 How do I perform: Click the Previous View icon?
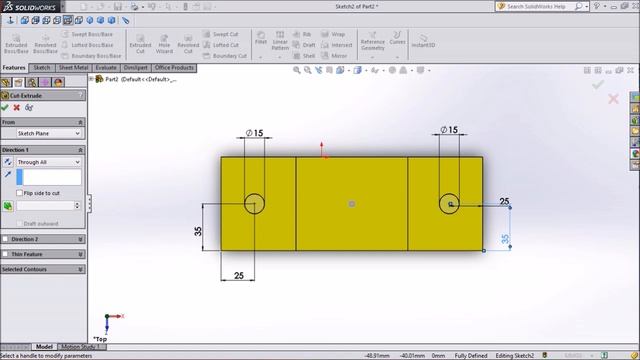click(318, 70)
